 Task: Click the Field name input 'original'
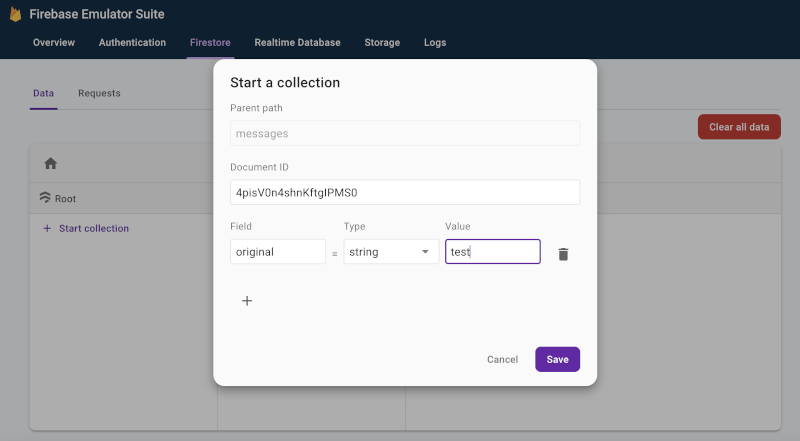click(x=277, y=252)
